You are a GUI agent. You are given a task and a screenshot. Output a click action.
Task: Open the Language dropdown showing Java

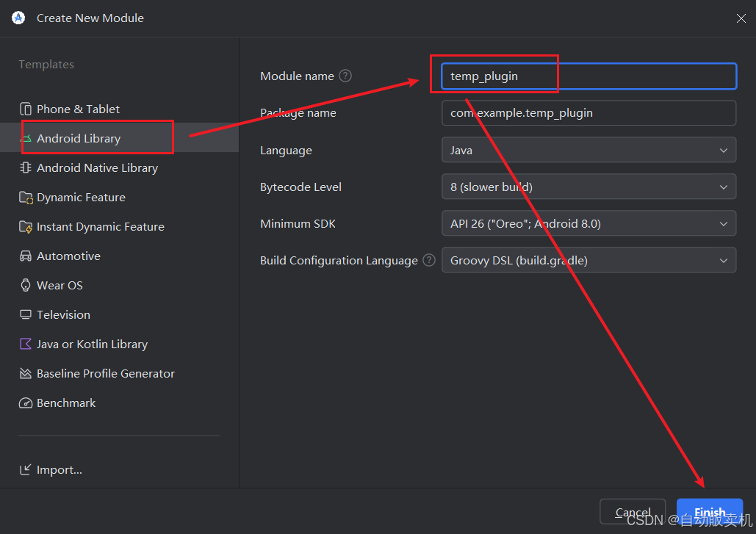pos(588,150)
